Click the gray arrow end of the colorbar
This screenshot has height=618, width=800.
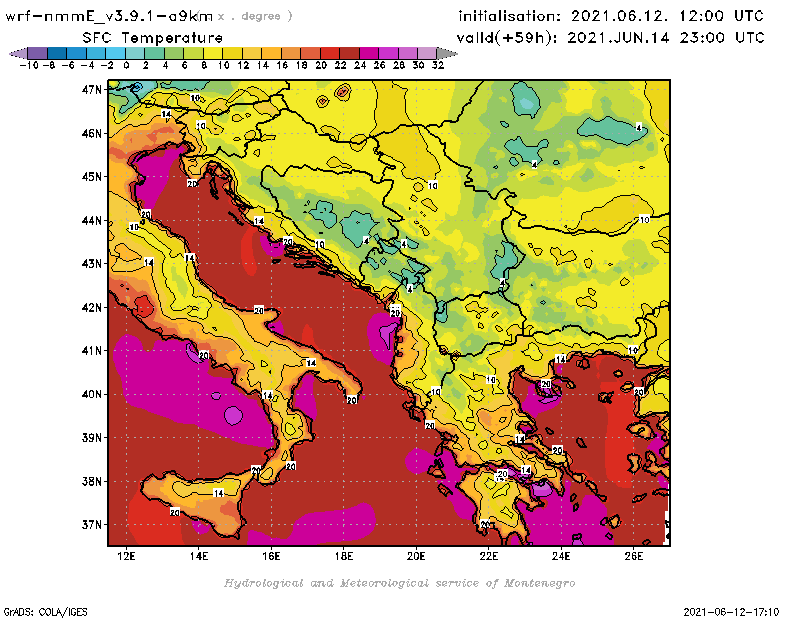(x=446, y=53)
